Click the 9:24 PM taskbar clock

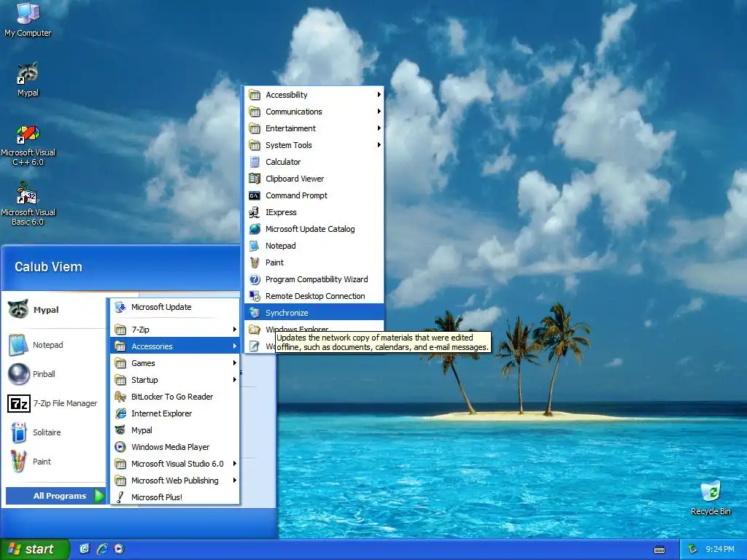point(720,549)
